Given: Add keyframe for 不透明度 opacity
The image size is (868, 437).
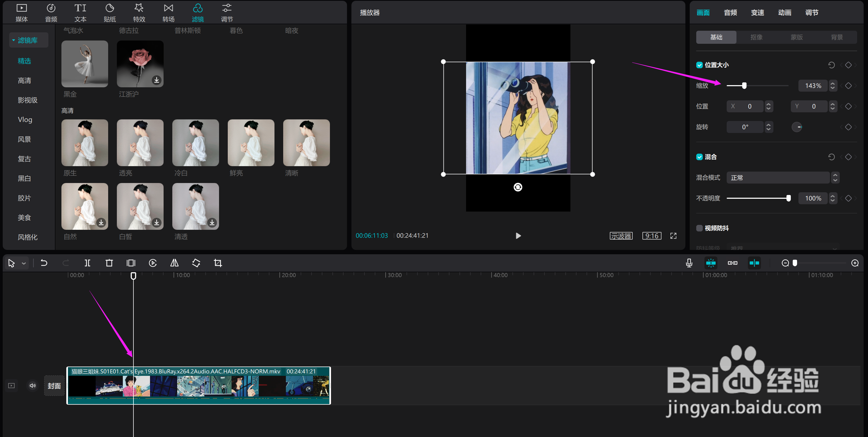Looking at the screenshot, I should coord(848,198).
